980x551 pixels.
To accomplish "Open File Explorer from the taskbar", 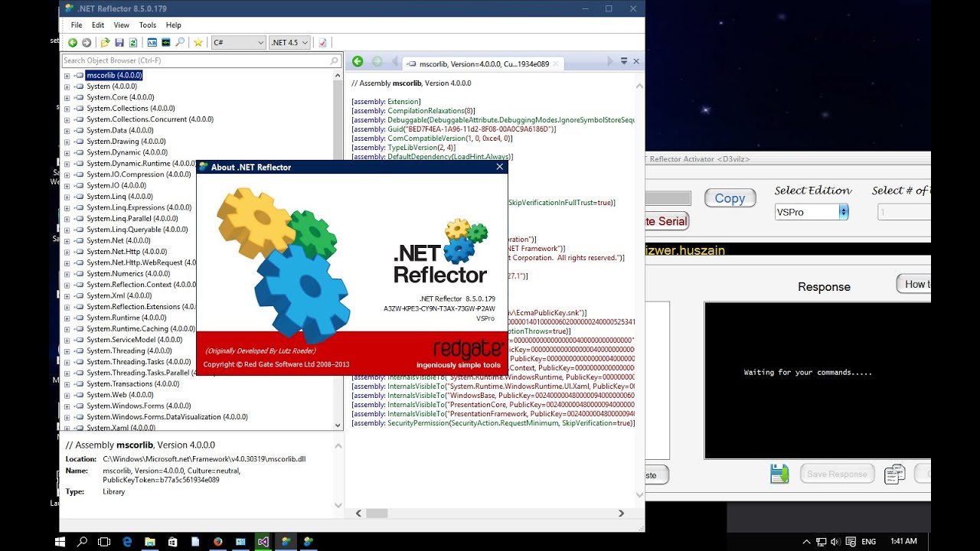I will click(150, 541).
